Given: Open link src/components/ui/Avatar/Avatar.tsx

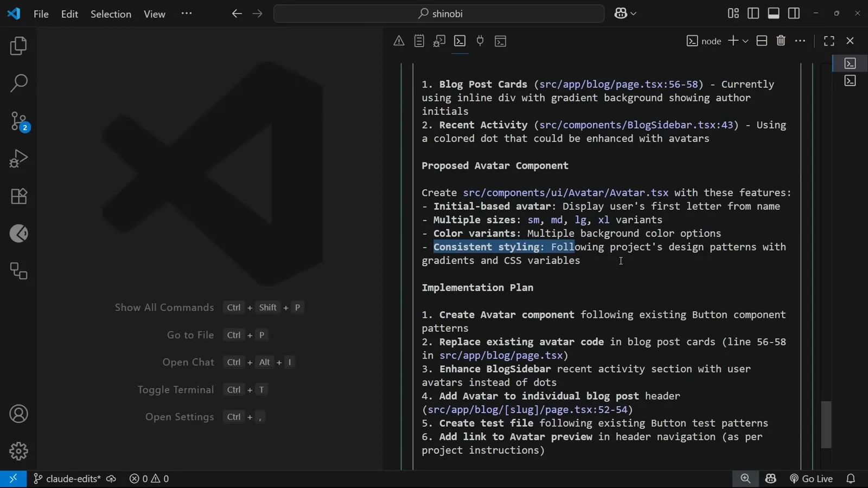Looking at the screenshot, I should point(566,193).
